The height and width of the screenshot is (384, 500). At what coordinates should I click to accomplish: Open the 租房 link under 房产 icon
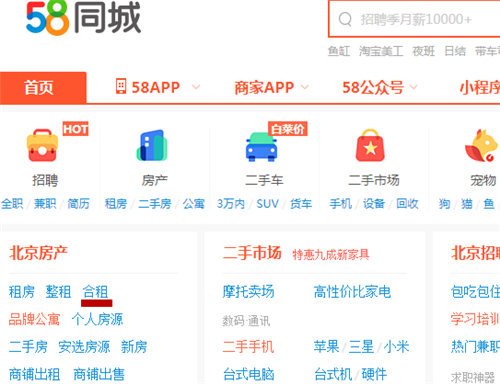116,204
